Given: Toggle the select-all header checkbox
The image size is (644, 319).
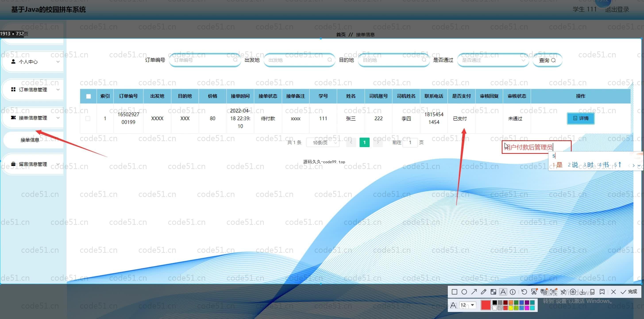Looking at the screenshot, I should tap(89, 96).
